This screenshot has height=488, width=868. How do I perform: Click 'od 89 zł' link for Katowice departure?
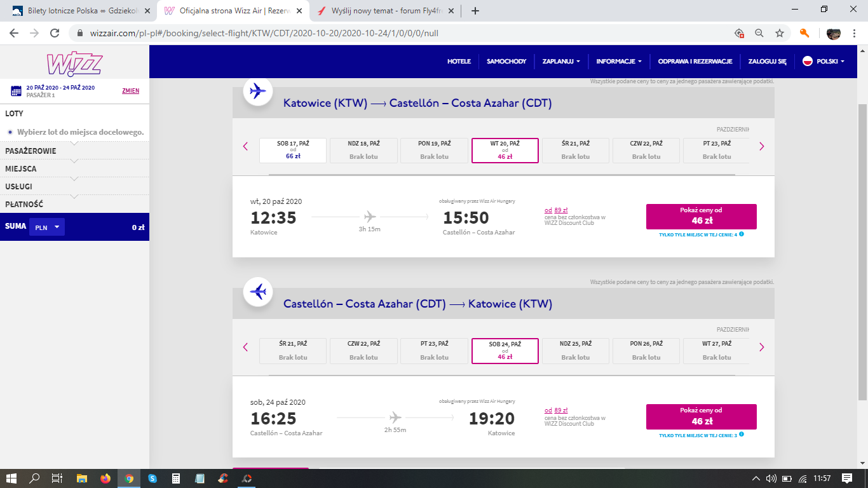click(x=556, y=210)
